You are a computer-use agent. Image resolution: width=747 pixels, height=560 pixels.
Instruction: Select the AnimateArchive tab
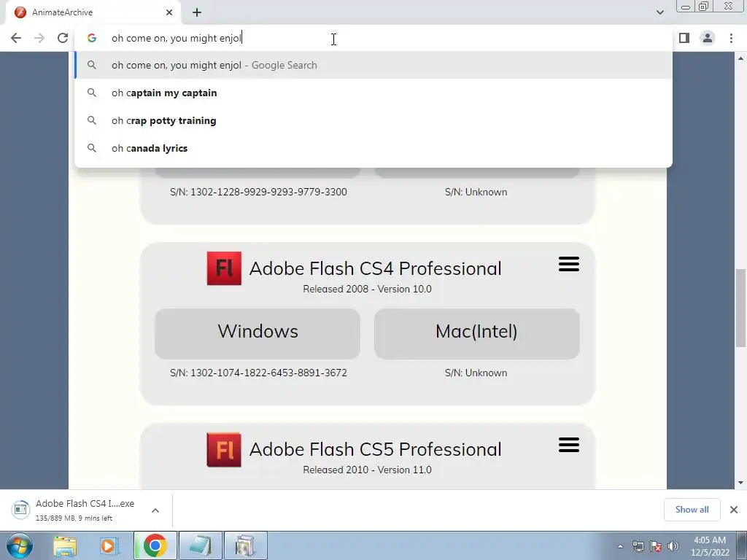point(93,12)
